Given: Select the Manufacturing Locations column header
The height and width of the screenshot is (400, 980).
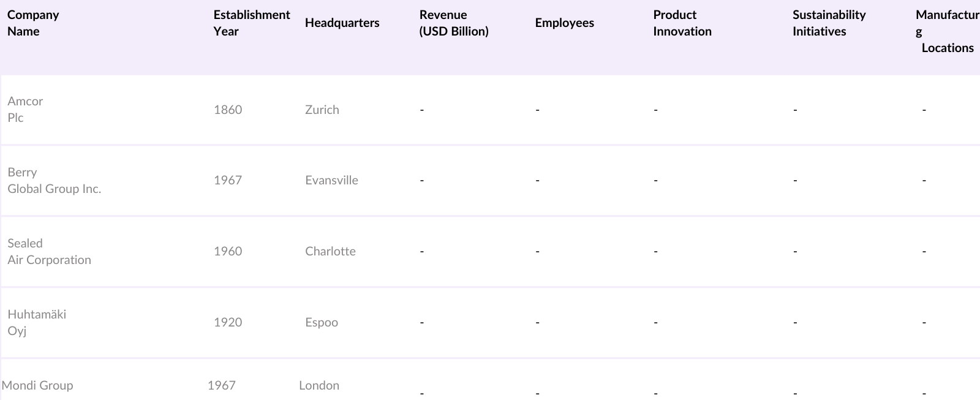Looking at the screenshot, I should pyautogui.click(x=947, y=31).
